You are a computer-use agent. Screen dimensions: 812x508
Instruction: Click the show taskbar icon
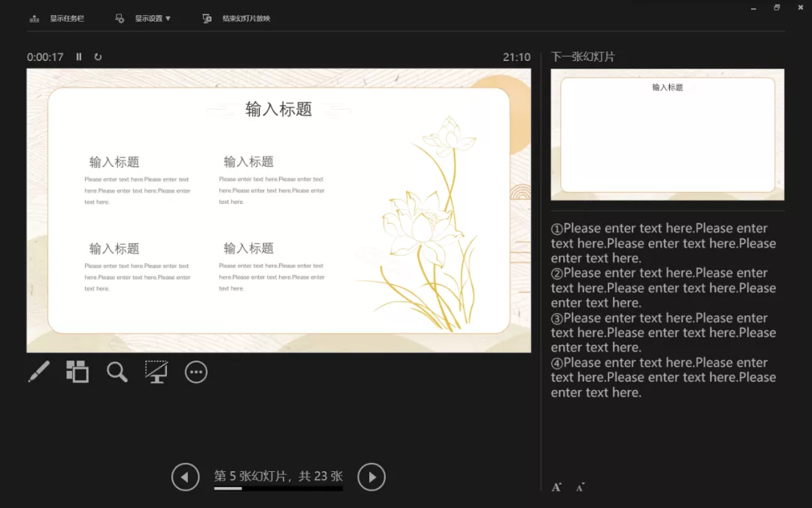(34, 19)
